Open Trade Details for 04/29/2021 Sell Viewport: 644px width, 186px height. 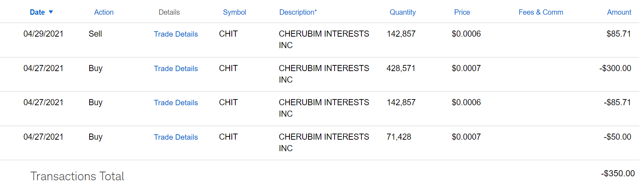coord(176,34)
